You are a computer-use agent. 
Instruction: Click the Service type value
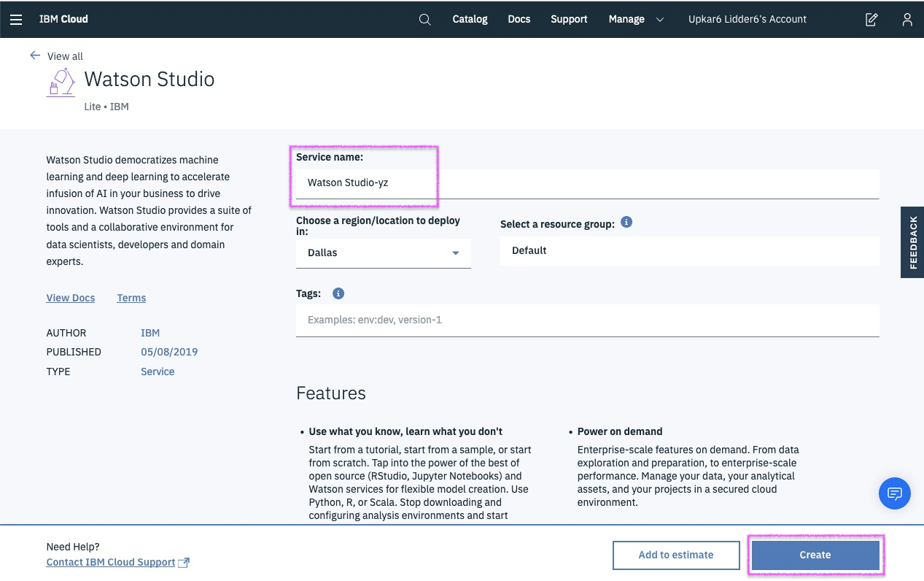[158, 372]
